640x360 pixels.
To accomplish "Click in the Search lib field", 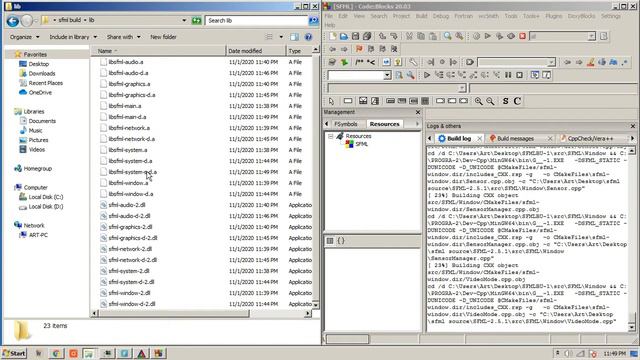I will point(256,20).
